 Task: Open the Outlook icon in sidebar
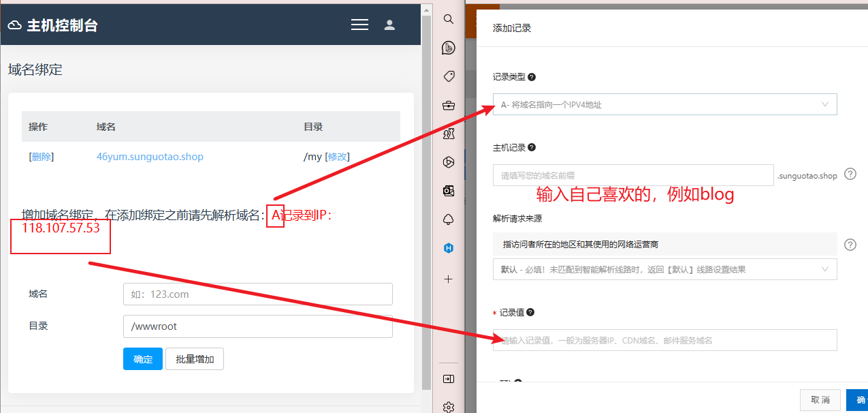click(x=448, y=191)
